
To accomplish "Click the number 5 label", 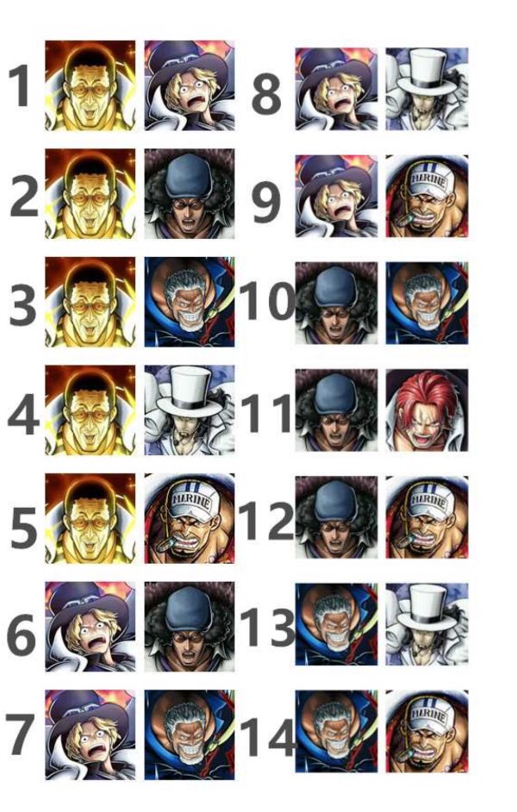I will click(24, 528).
